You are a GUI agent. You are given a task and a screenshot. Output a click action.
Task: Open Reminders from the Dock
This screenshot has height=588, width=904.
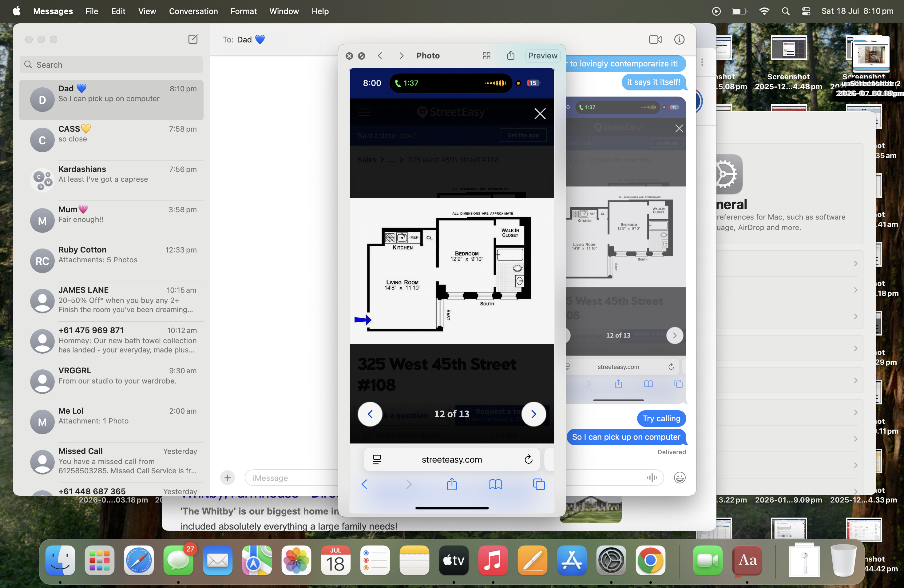[x=375, y=560]
